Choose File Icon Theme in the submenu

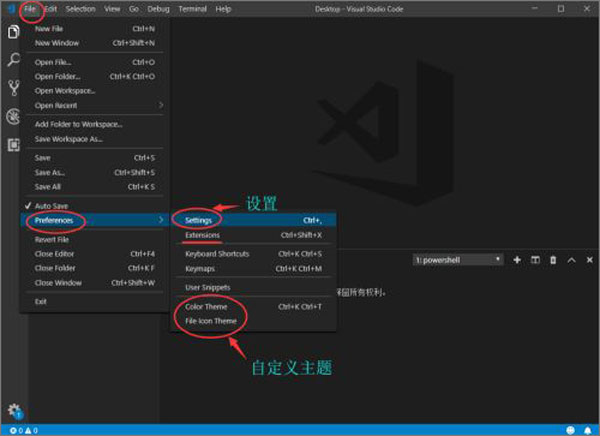[253, 321]
